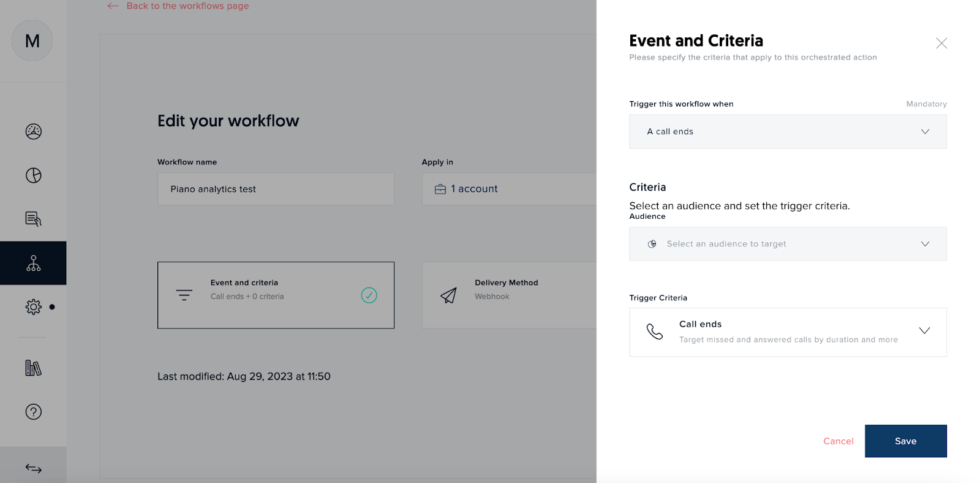Close the Event and Criteria panel
This screenshot has width=980, height=483.
(x=941, y=43)
